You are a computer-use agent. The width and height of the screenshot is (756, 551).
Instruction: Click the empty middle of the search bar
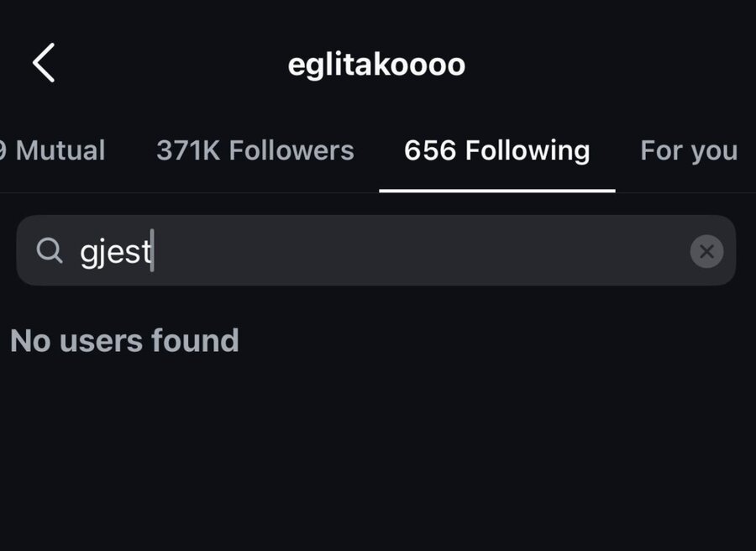pyautogui.click(x=420, y=250)
